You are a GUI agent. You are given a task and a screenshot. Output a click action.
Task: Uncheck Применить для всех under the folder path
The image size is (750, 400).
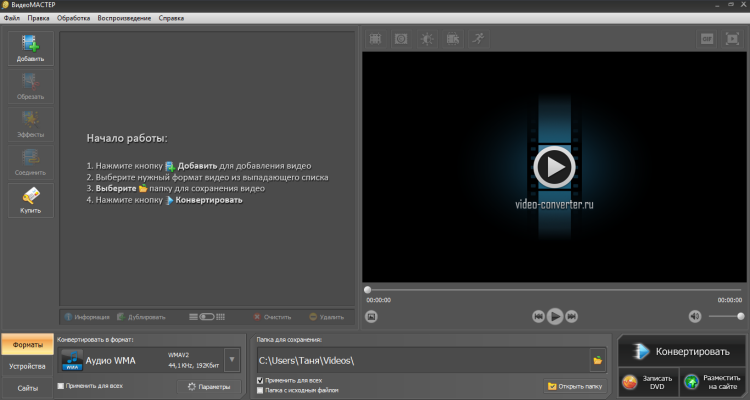[260, 380]
